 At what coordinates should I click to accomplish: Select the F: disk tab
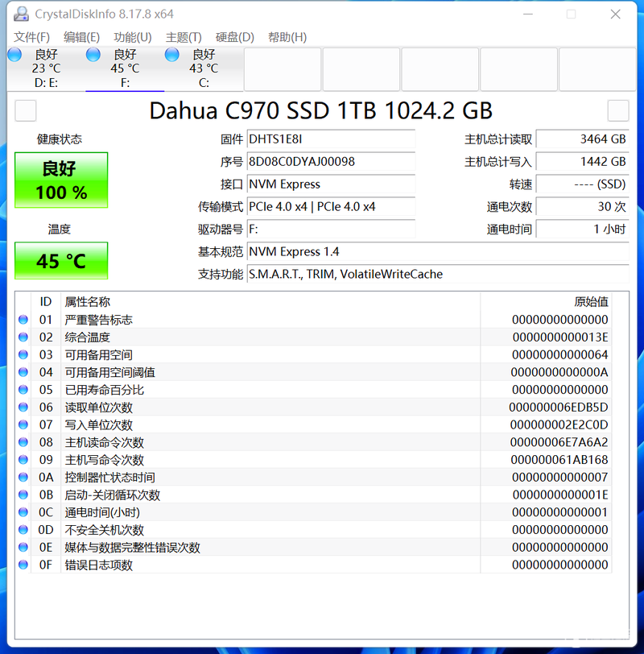(125, 68)
